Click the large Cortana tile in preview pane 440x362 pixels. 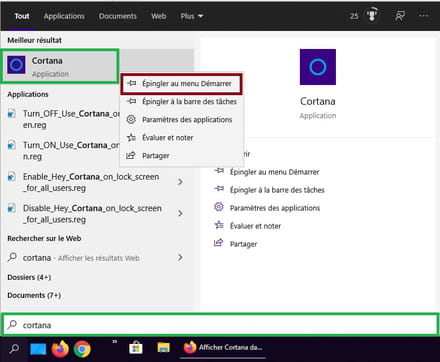pos(318,67)
